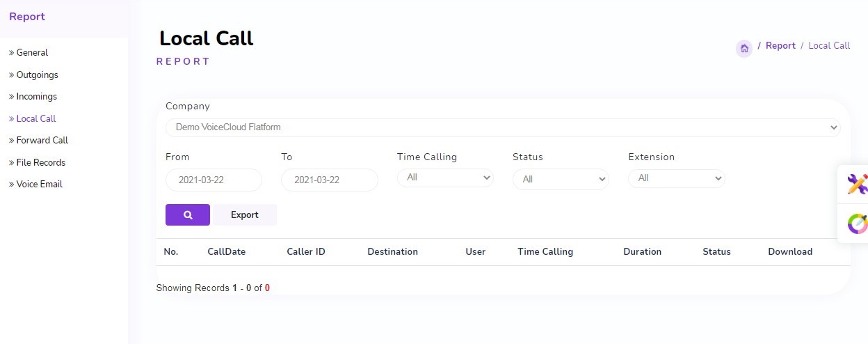Expand the Extension dropdown
Screen dimensions: 868x344
coord(676,178)
